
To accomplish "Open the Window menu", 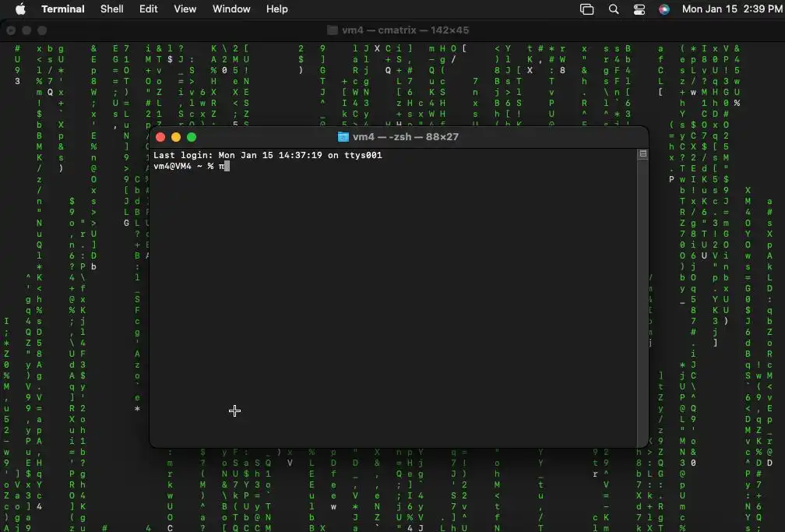I will (231, 9).
